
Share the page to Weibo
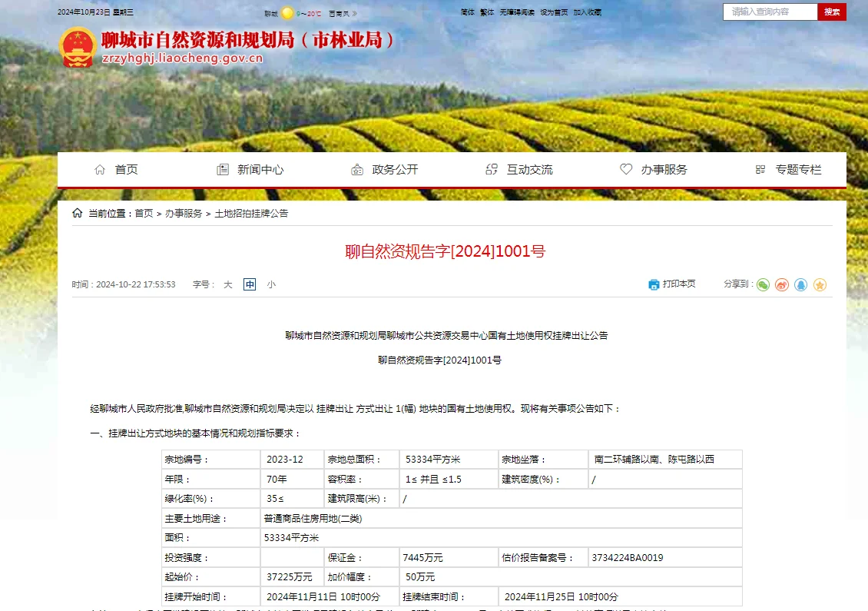(782, 284)
